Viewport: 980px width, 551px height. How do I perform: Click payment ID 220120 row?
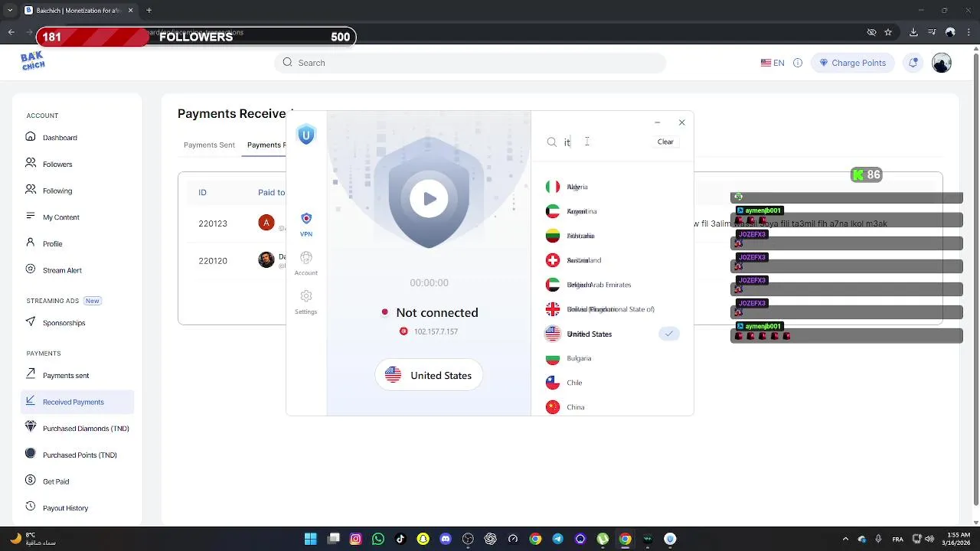pos(213,261)
